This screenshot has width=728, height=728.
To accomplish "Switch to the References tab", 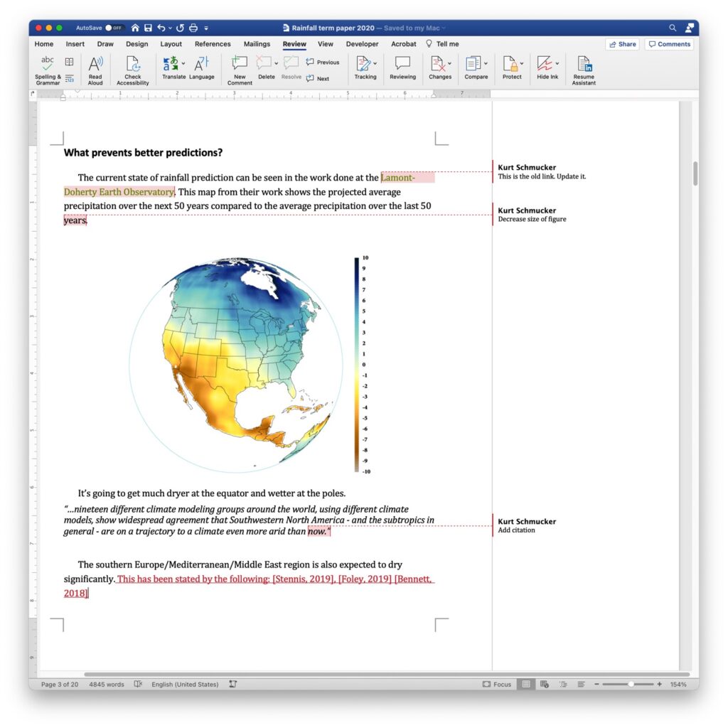I will point(213,43).
